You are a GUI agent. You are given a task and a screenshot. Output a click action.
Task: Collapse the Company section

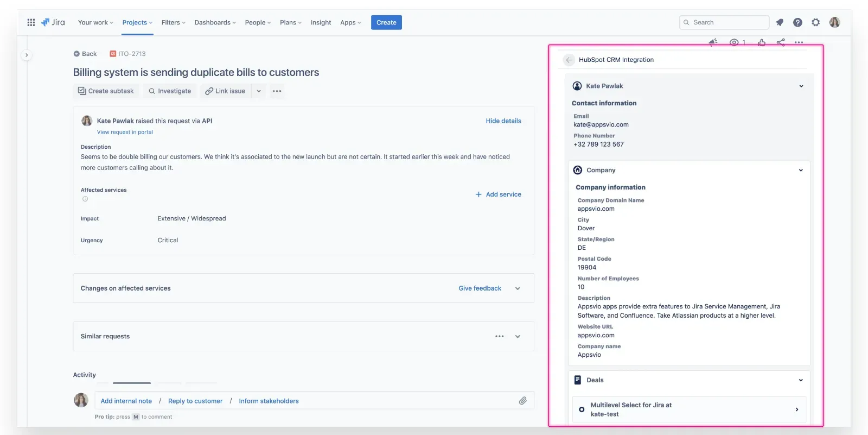point(801,170)
